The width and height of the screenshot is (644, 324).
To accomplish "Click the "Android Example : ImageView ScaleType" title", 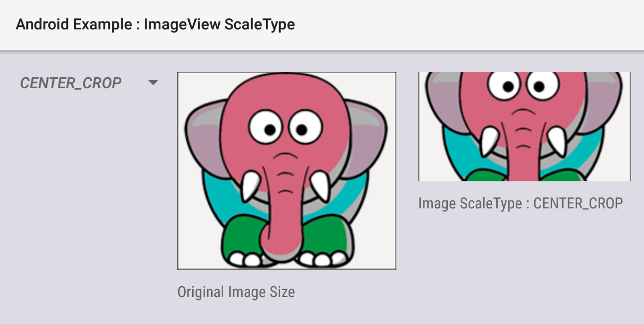I will (x=155, y=24).
